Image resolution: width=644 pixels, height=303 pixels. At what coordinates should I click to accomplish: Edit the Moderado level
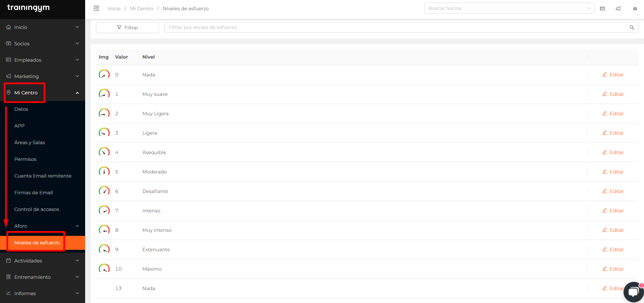tap(613, 172)
